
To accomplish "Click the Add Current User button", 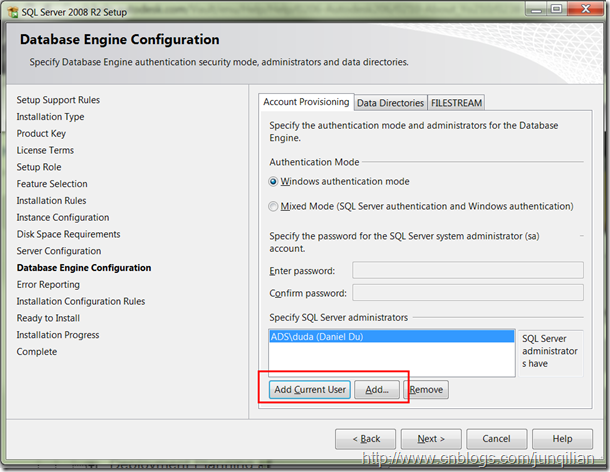I will tap(310, 390).
